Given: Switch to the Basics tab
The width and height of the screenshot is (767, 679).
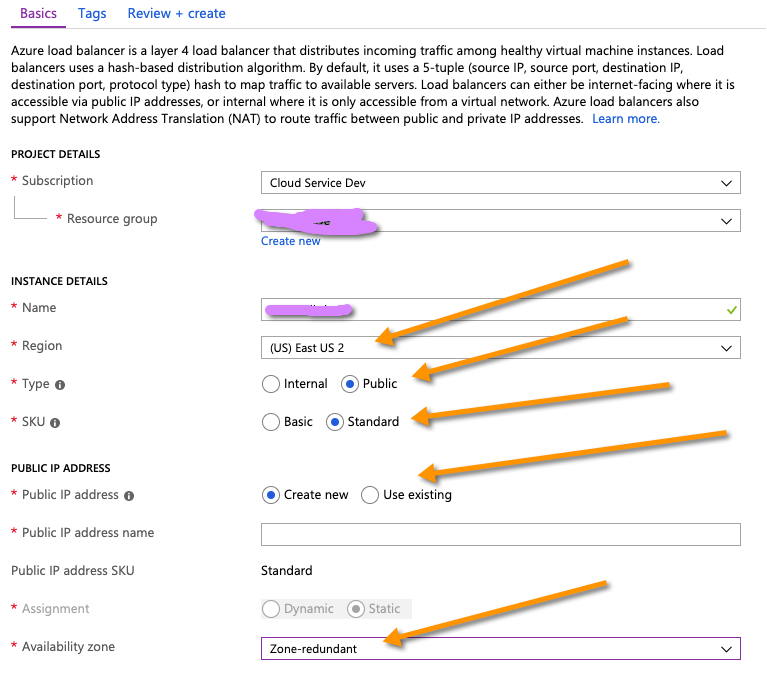Looking at the screenshot, I should coord(38,14).
